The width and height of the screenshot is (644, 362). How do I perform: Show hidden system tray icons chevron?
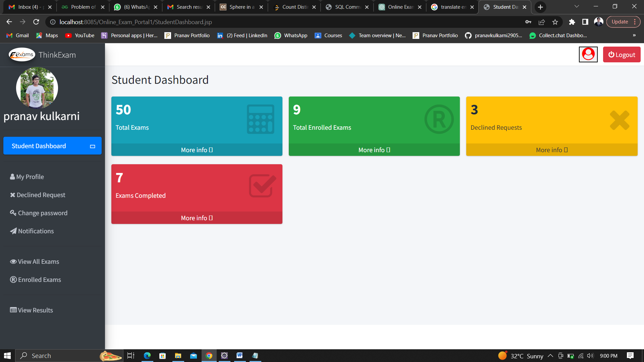(x=550, y=356)
